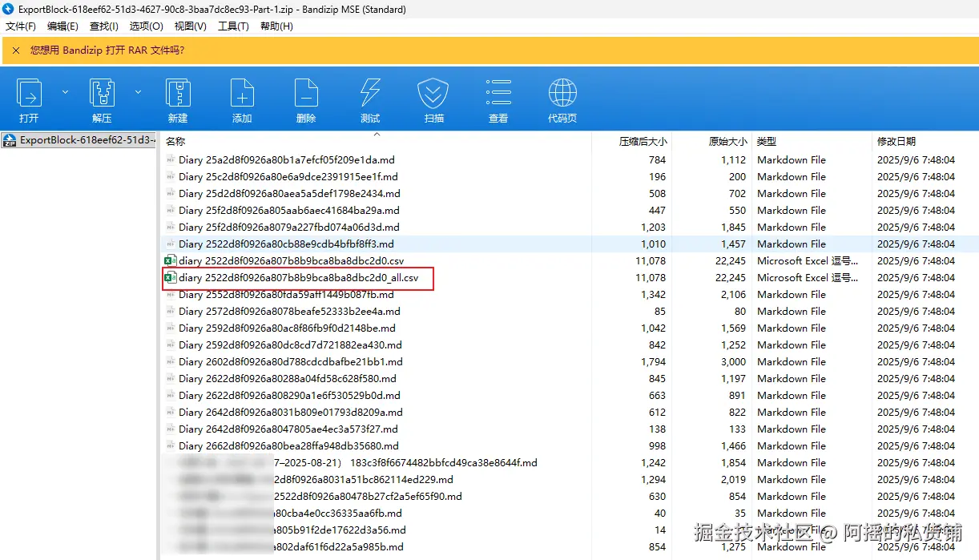The width and height of the screenshot is (979, 560).
Task: Sort by the 原始大小 column header
Action: (x=728, y=141)
